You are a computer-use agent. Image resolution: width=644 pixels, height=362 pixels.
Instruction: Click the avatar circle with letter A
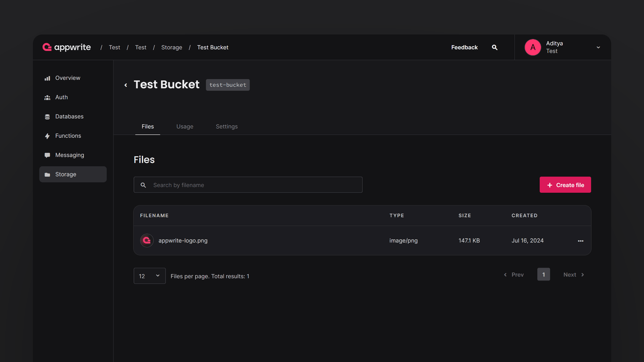(x=533, y=47)
